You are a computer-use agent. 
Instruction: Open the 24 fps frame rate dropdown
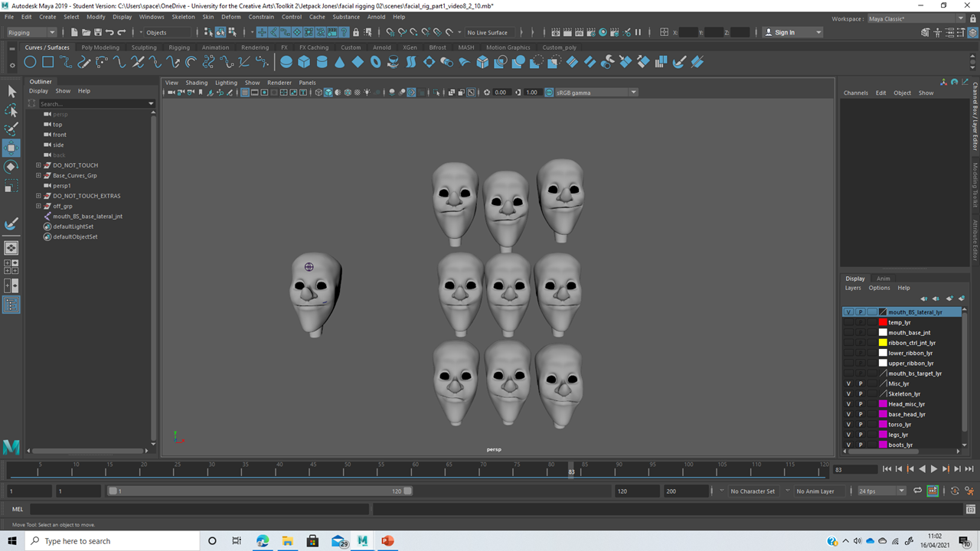pos(881,491)
